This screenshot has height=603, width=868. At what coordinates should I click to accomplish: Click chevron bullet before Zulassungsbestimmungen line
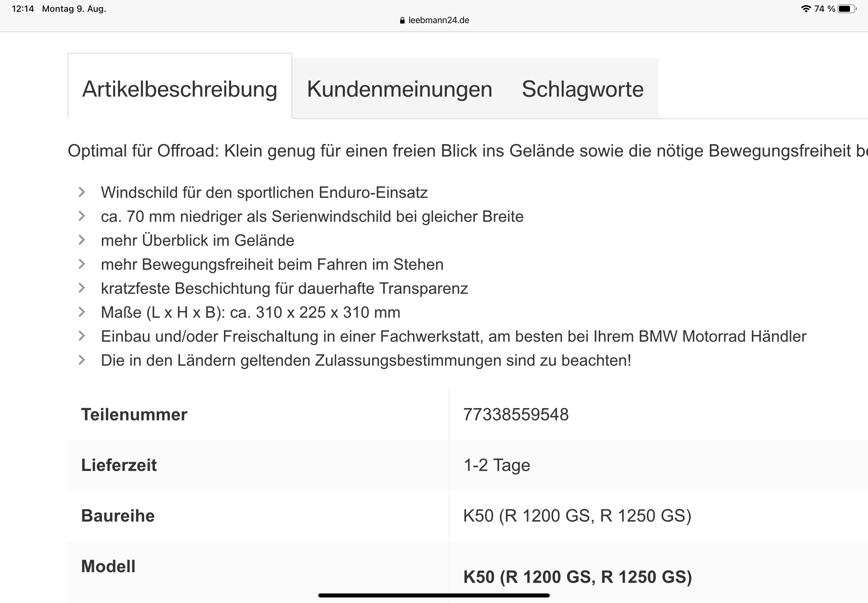(x=82, y=360)
